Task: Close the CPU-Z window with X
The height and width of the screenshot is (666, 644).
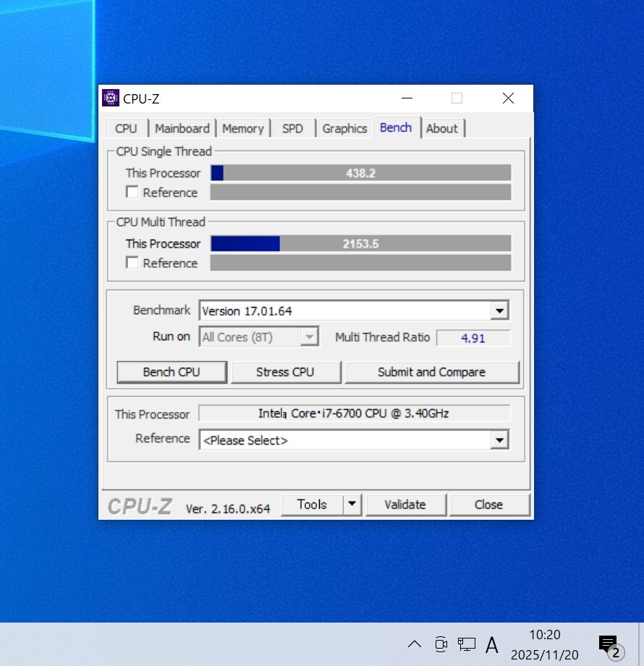Action: pyautogui.click(x=508, y=98)
